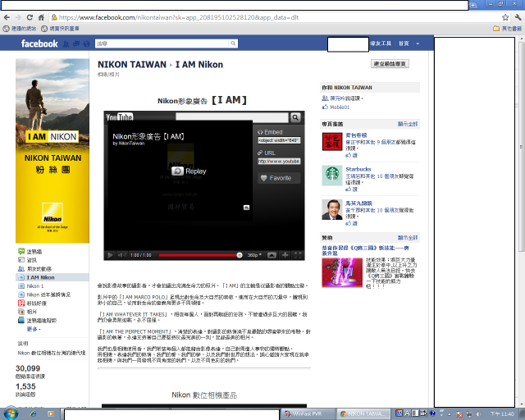Click the sponsored game ad image
525x420 pixels.
(342, 272)
